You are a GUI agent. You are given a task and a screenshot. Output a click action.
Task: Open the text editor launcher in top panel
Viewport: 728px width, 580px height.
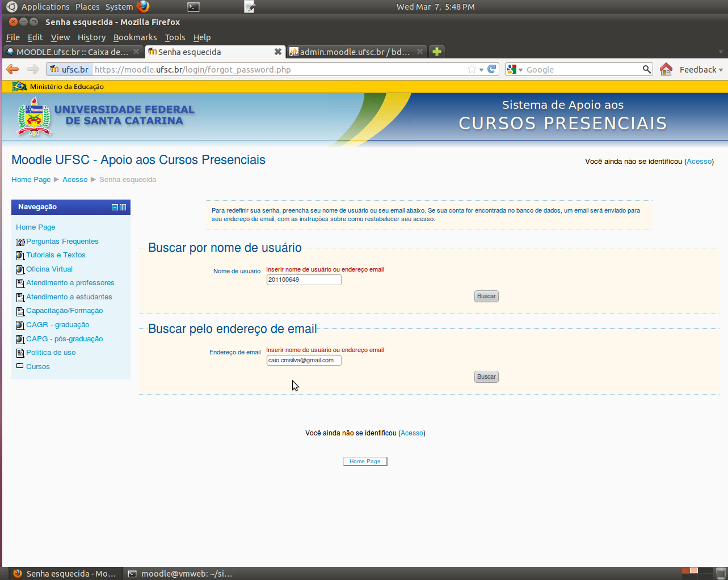coord(250,7)
